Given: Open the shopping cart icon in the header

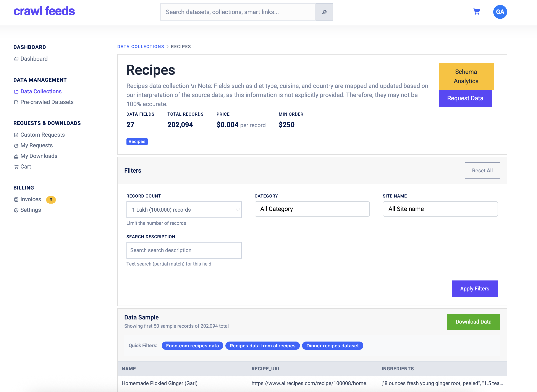Looking at the screenshot, I should click(x=476, y=12).
